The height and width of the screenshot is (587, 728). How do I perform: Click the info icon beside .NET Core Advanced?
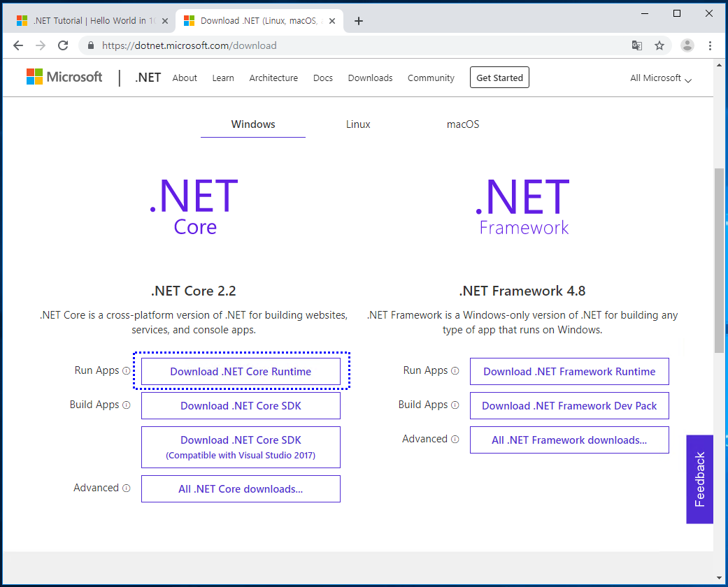(127, 488)
